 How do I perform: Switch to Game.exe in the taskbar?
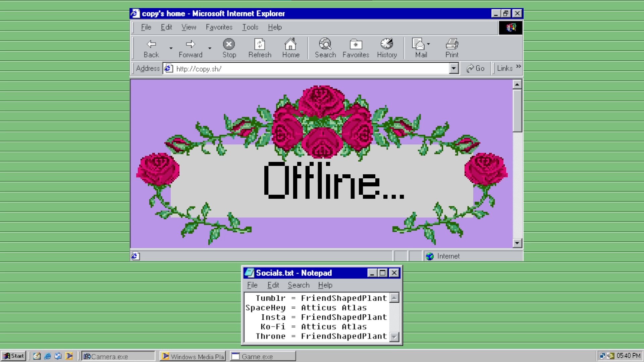[263, 356]
